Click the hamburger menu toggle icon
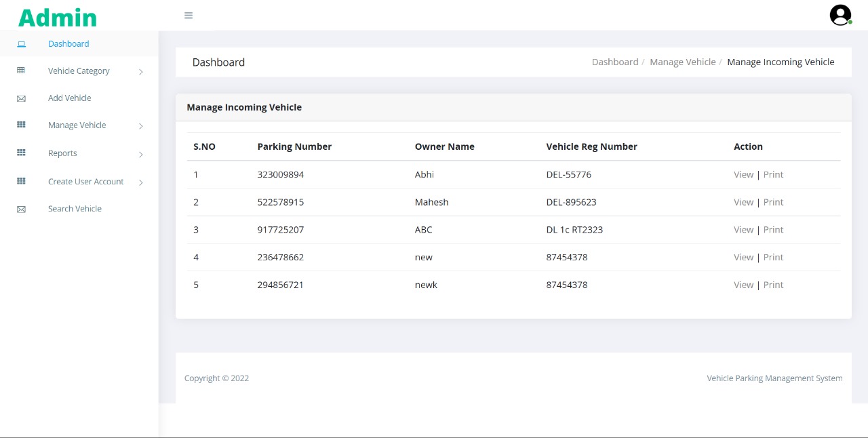 tap(189, 16)
